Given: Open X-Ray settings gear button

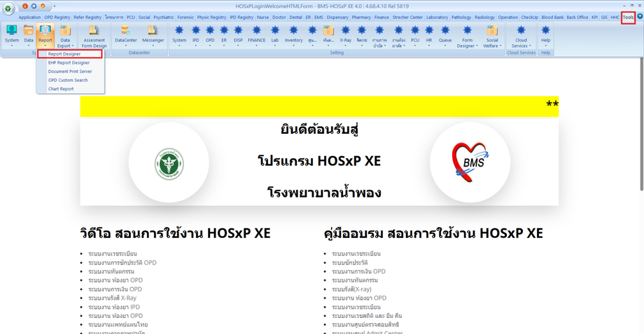Looking at the screenshot, I should pyautogui.click(x=345, y=35).
